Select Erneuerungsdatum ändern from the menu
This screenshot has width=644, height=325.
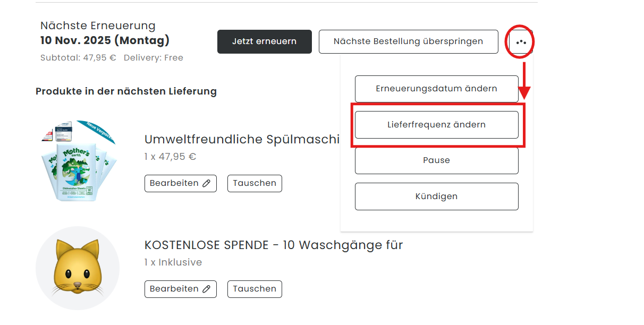[436, 89]
